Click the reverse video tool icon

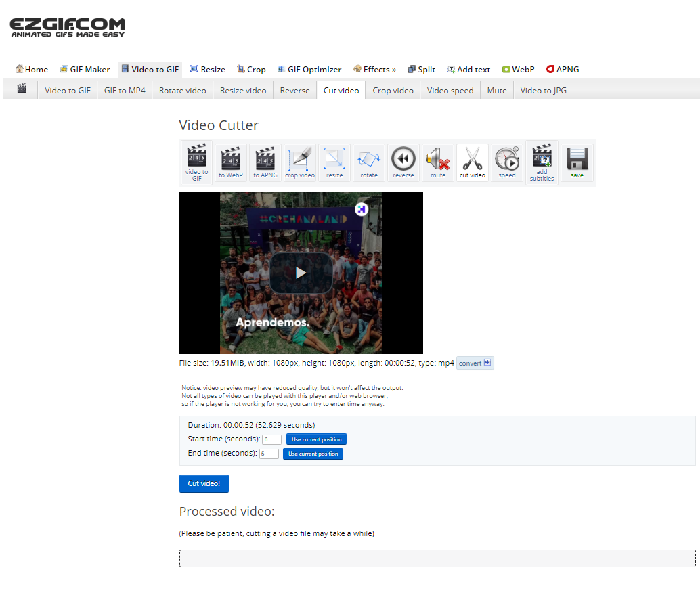pyautogui.click(x=403, y=162)
